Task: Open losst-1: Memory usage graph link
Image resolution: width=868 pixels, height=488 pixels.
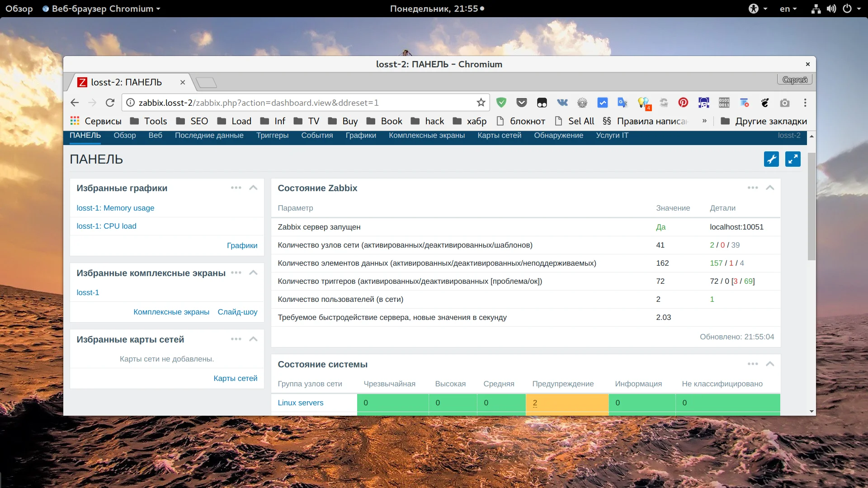Action: tap(115, 208)
